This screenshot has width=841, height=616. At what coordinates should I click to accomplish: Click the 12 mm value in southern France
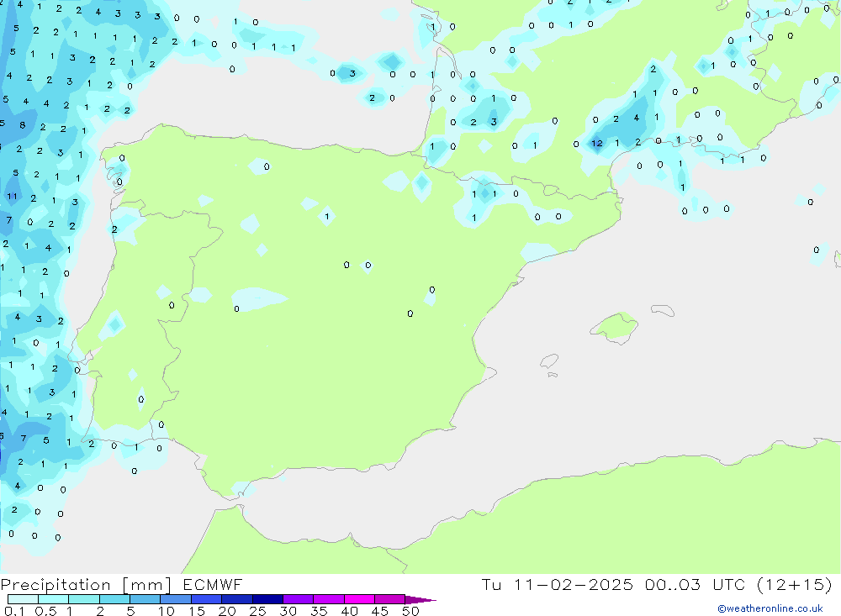596,144
